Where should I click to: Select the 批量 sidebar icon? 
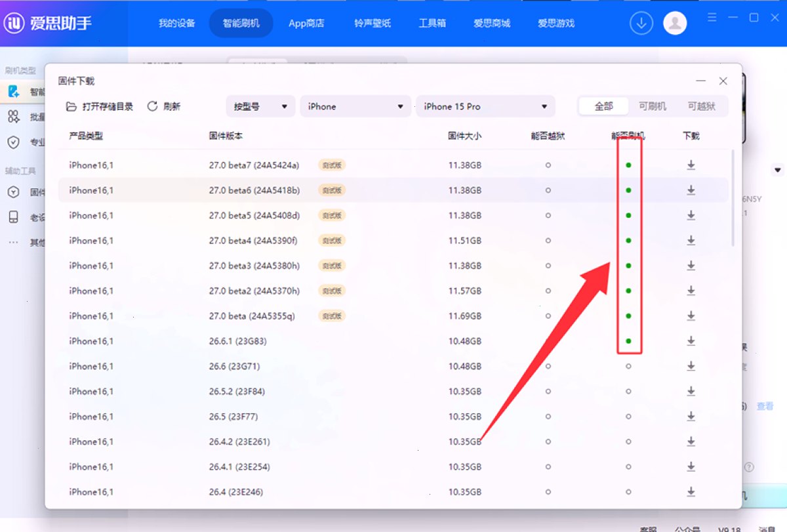click(14, 117)
